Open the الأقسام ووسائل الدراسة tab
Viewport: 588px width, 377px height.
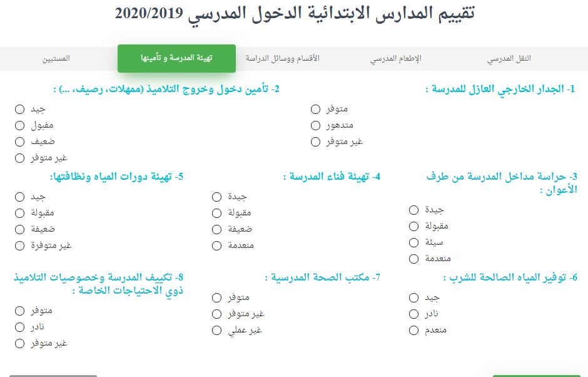point(282,59)
